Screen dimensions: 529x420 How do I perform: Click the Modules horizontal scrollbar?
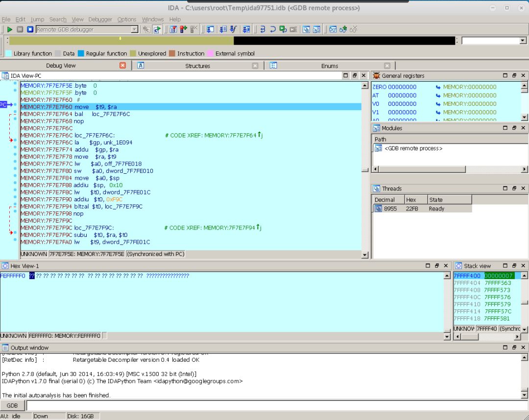(x=451, y=169)
